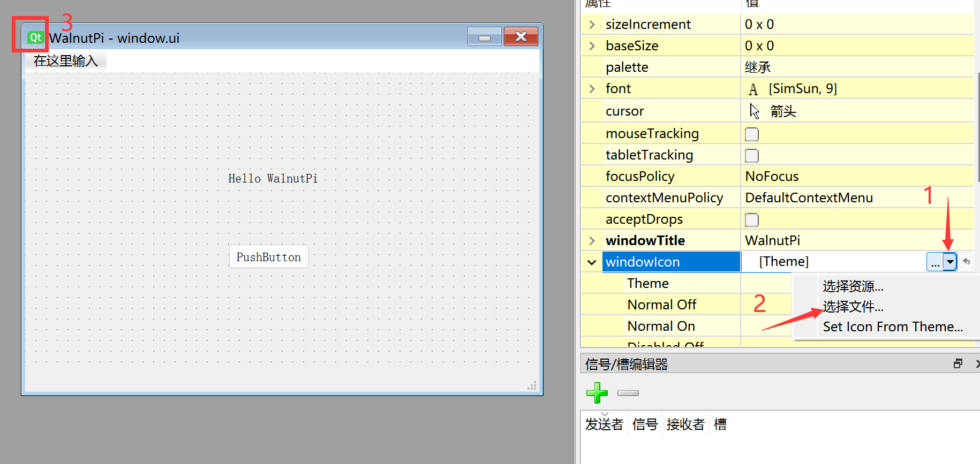Image resolution: width=980 pixels, height=464 pixels.
Task: Toggle the tabletTracking checkbox
Action: (x=752, y=155)
